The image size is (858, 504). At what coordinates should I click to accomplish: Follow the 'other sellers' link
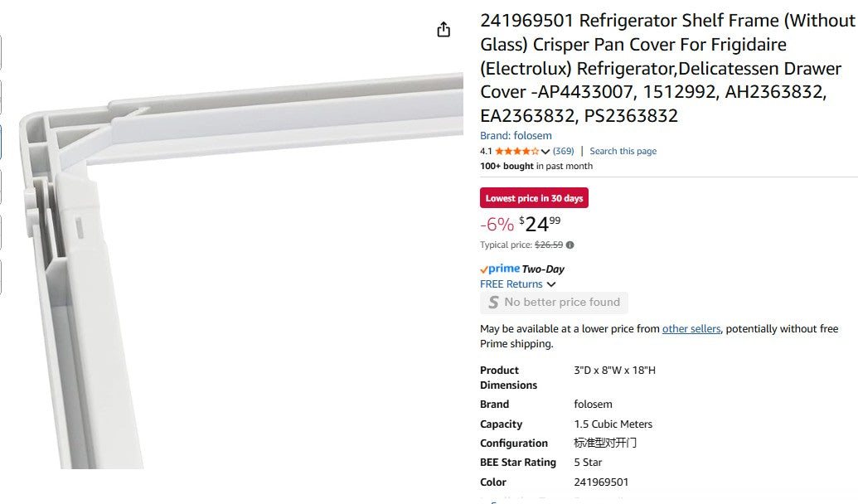point(691,329)
